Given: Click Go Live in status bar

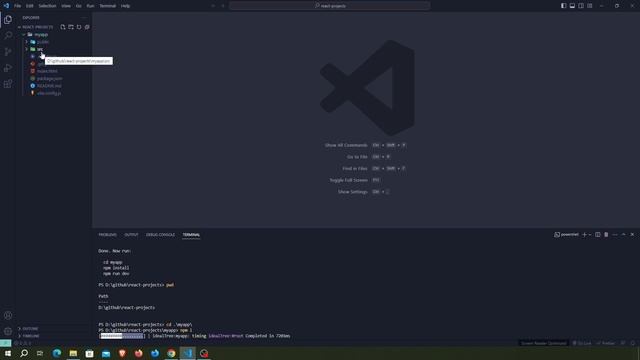Looking at the screenshot, I should point(582,343).
